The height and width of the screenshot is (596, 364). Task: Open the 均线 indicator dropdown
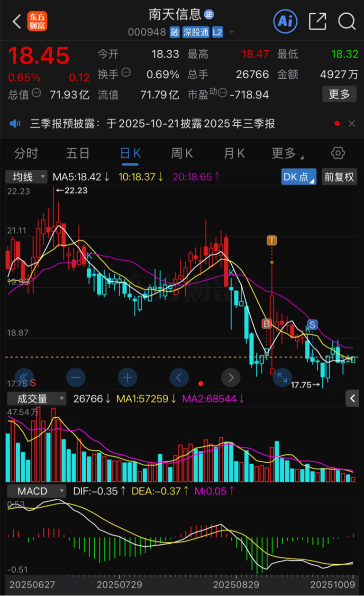[27, 177]
